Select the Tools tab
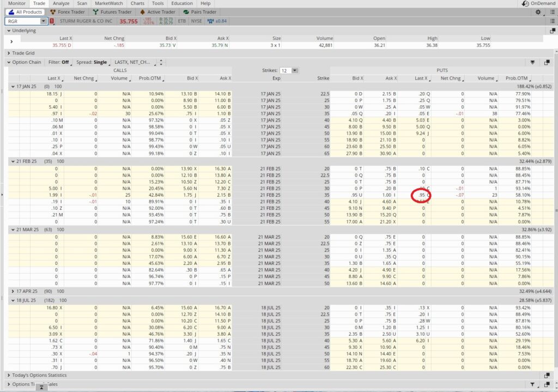Viewport: 558px width, 392px height. tap(157, 3)
